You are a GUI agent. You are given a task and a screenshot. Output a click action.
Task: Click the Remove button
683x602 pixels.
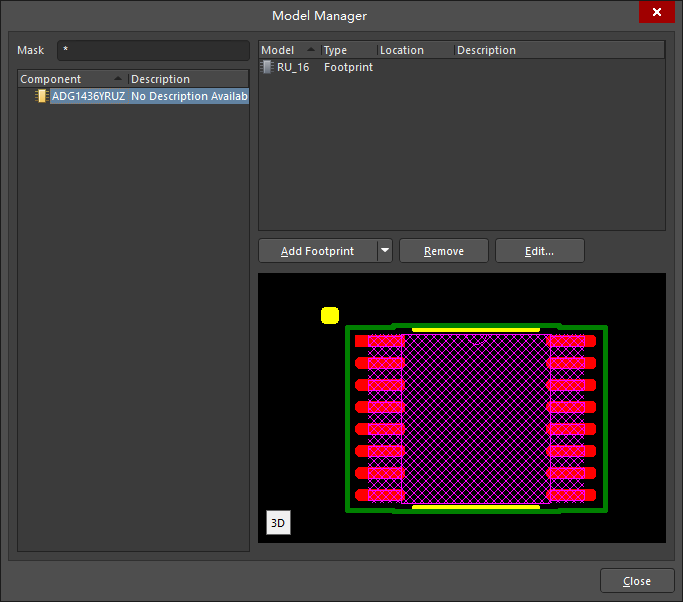444,250
